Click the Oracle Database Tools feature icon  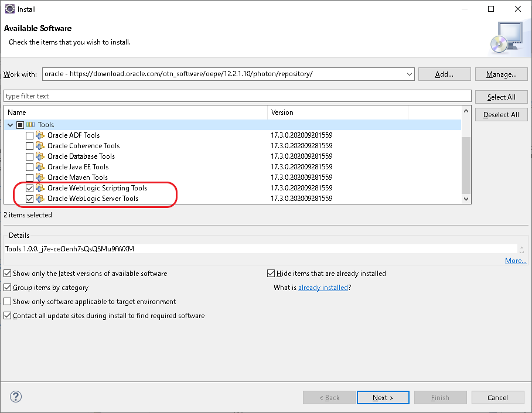40,156
